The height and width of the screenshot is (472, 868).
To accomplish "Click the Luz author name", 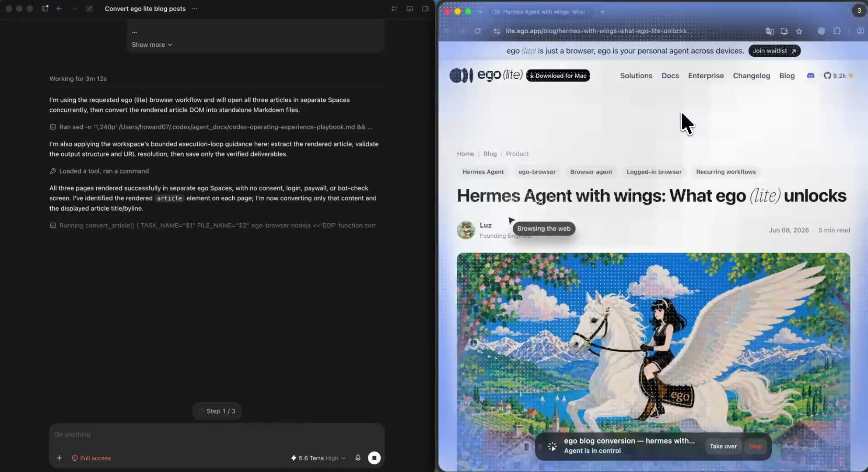I will [486, 225].
